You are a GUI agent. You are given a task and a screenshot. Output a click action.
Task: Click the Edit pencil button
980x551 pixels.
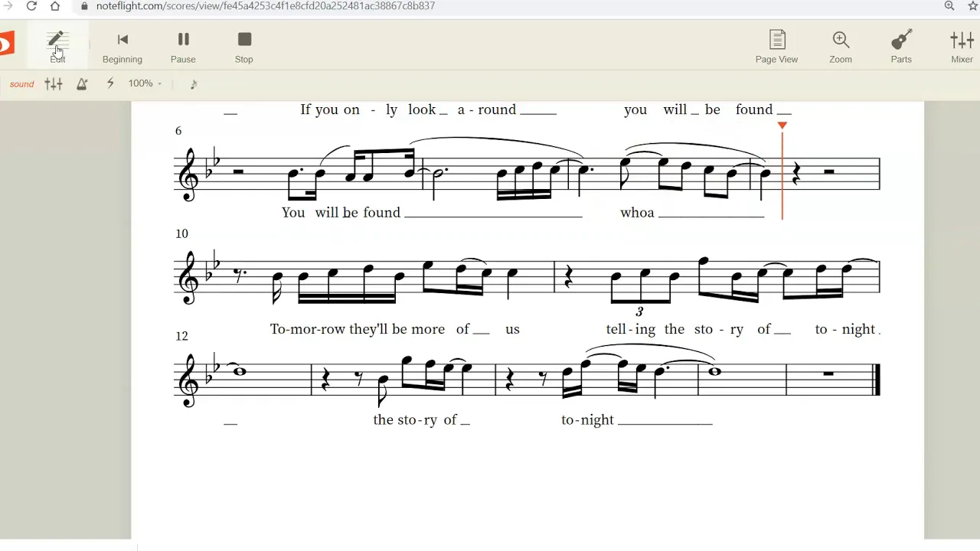[57, 45]
